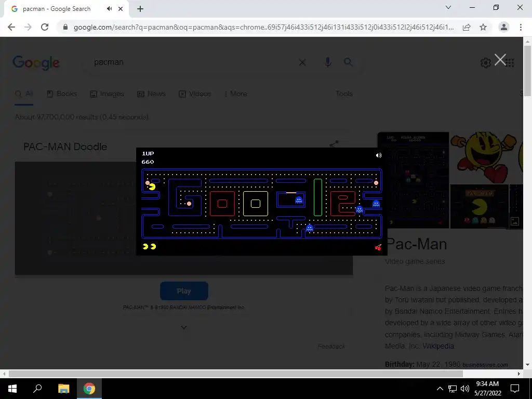Open the network status tray icon
Image resolution: width=532 pixels, height=399 pixels.
[x=453, y=389]
